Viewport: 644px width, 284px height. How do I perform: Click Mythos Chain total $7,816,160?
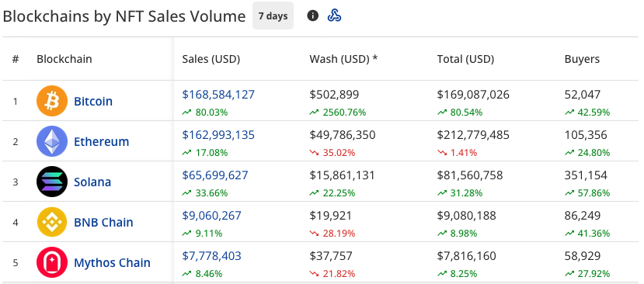point(467,256)
